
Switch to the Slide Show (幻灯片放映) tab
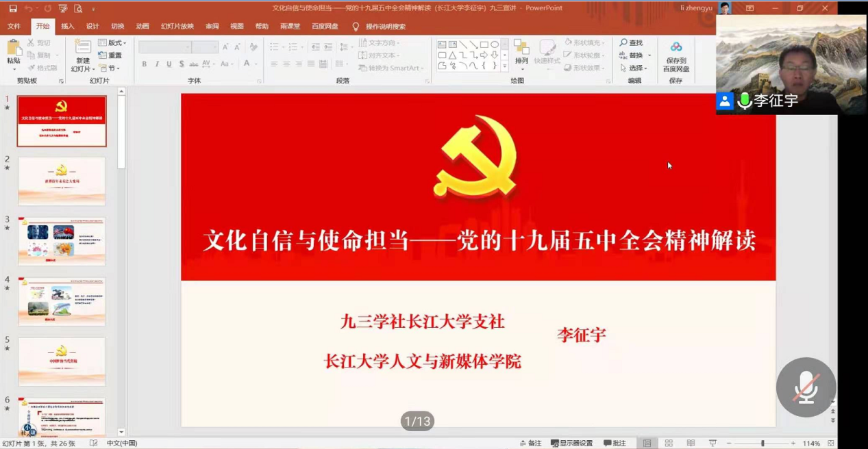pyautogui.click(x=177, y=26)
